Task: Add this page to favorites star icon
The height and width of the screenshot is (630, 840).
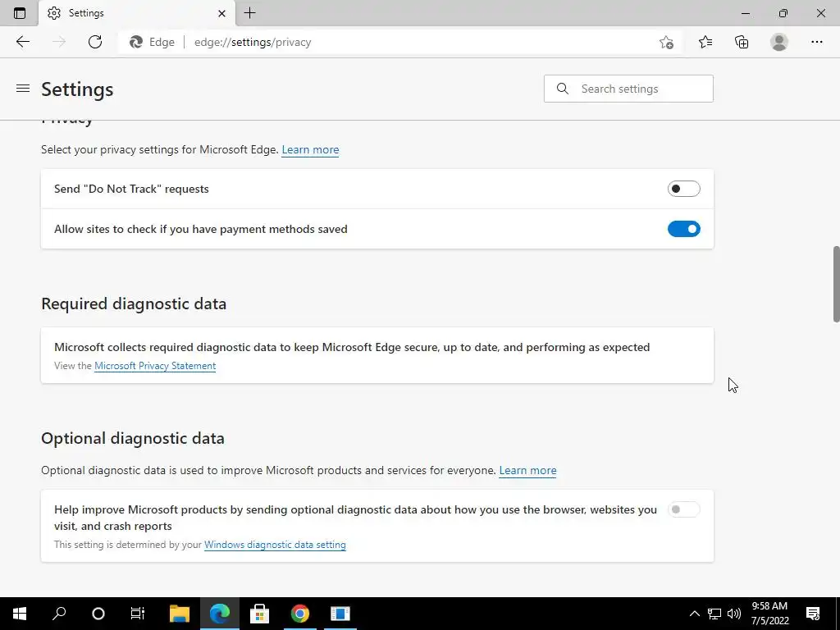Action: pyautogui.click(x=666, y=42)
